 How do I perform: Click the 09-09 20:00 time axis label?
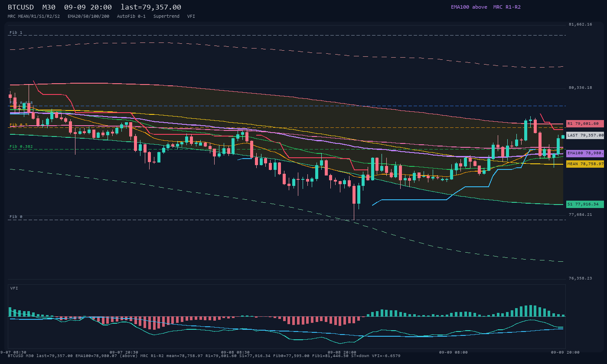pyautogui.click(x=565, y=352)
